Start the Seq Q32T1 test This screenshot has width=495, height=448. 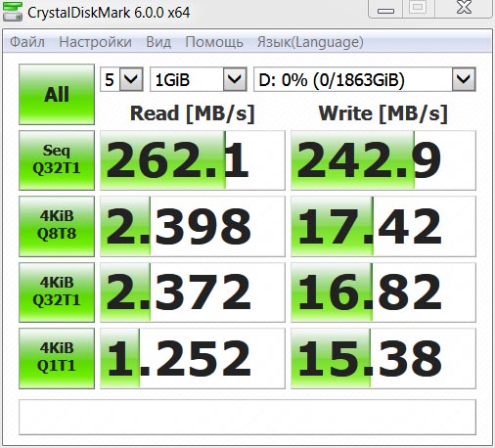click(57, 160)
